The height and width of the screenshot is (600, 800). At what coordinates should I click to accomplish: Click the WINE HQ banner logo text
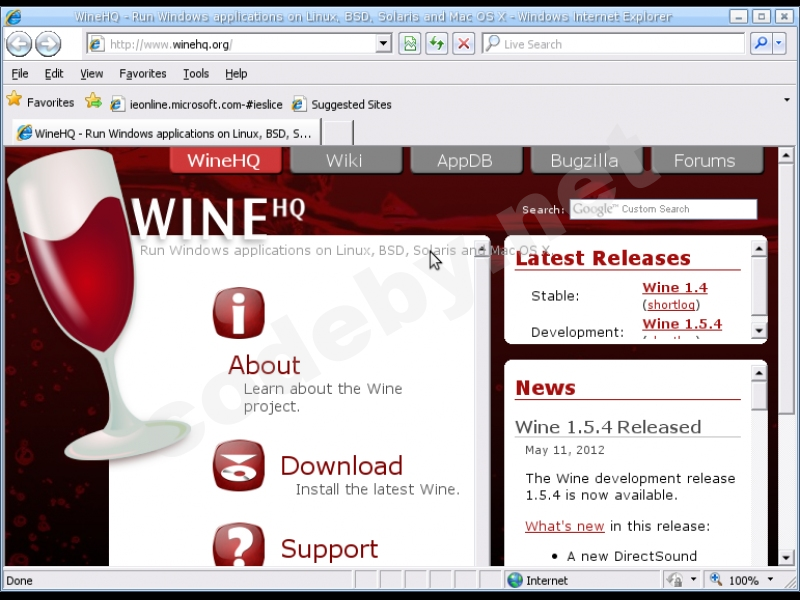click(x=218, y=218)
